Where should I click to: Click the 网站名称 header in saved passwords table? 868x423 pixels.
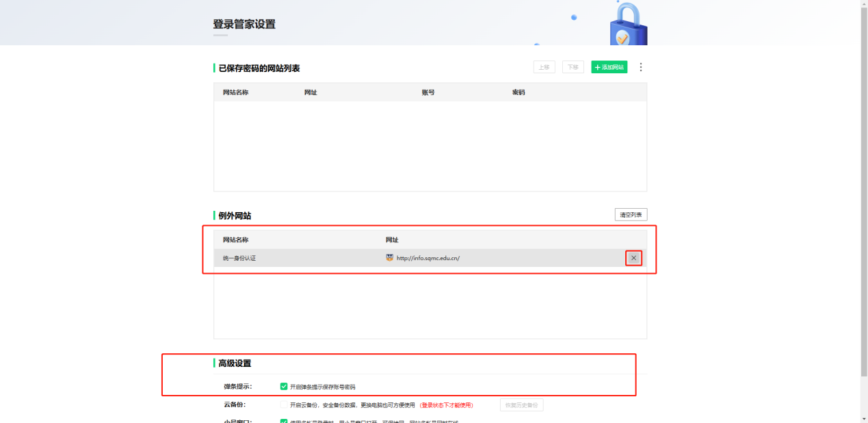[235, 92]
